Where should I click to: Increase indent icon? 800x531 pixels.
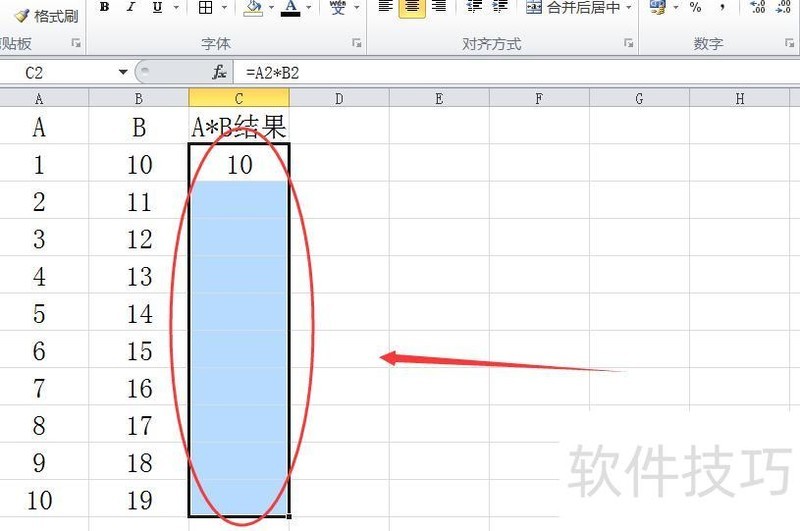(501, 7)
